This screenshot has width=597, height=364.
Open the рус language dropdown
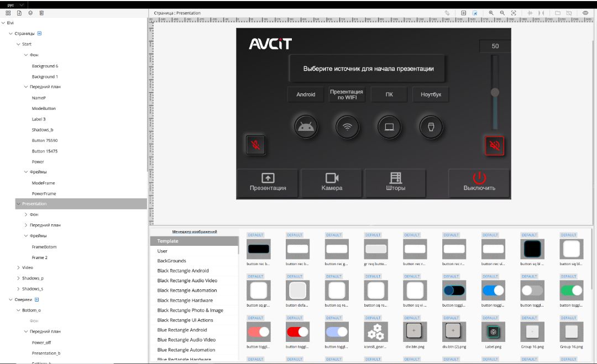click(x=15, y=4)
